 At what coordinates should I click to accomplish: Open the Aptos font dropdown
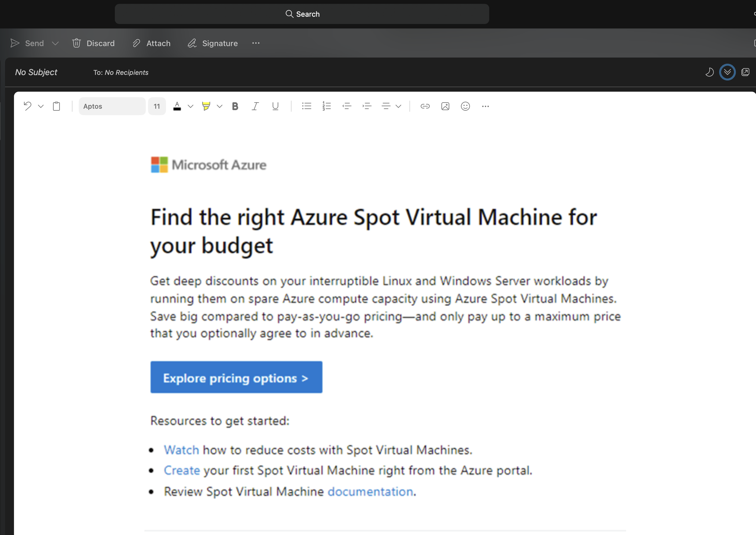[x=112, y=106]
